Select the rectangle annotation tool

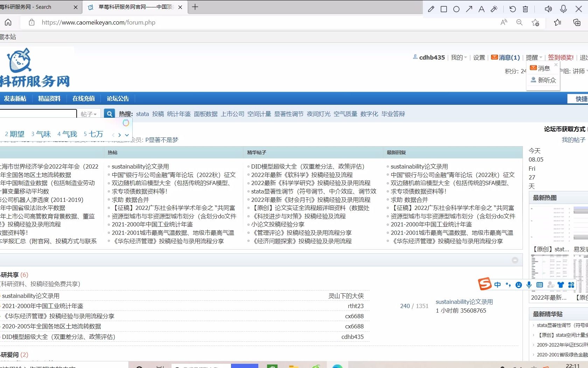tap(444, 9)
